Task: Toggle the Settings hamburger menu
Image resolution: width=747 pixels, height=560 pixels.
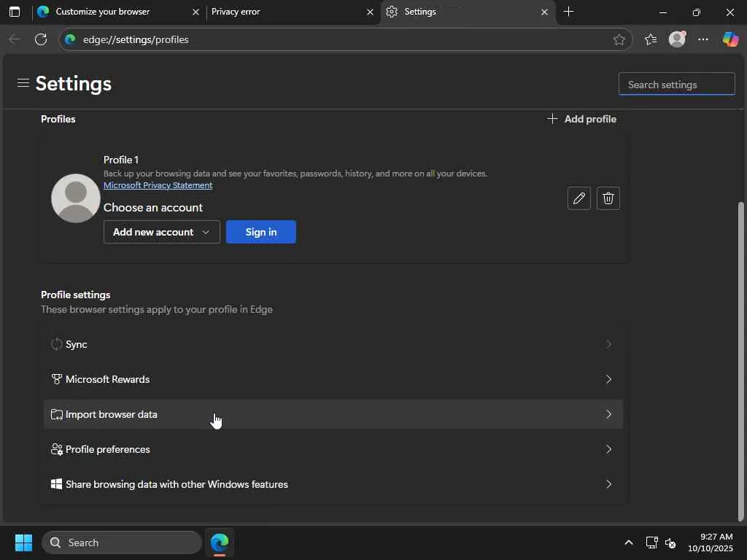Action: 23,83
